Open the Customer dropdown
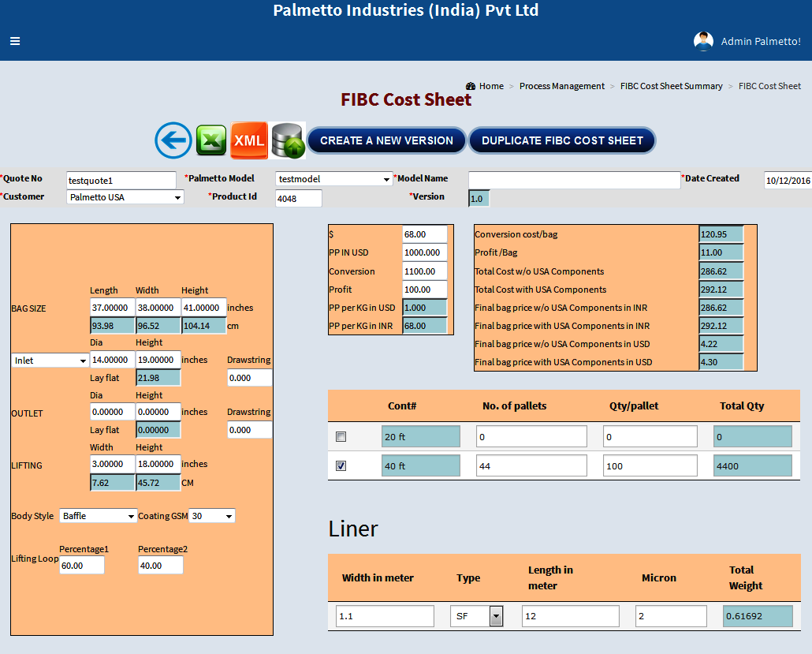This screenshot has width=812, height=654. pyautogui.click(x=125, y=197)
